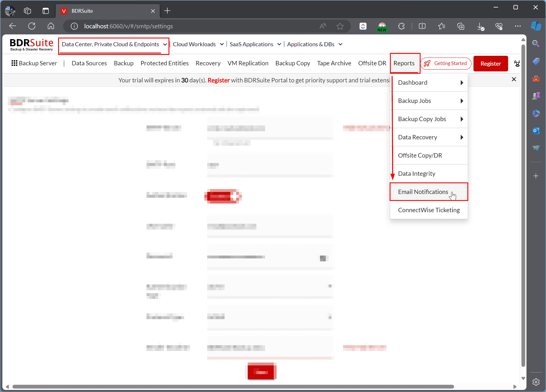Close the BDRSuite browser tab
Screen dimensions: 546x392
pyautogui.click(x=153, y=11)
